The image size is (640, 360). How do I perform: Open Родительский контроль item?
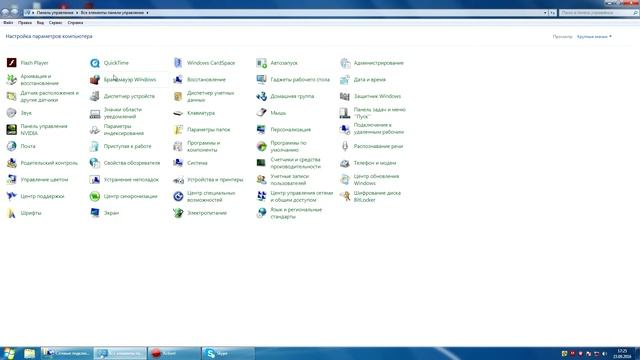point(42,163)
